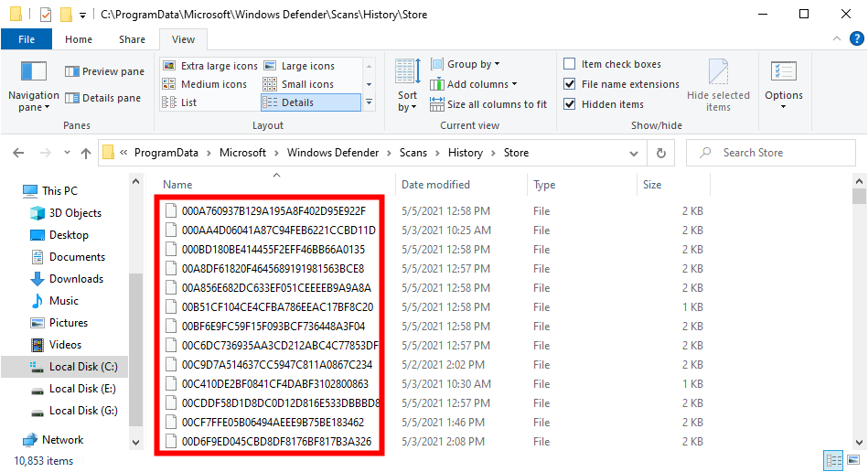868x472 pixels.
Task: Click the Refresh button in address bar
Action: (x=661, y=153)
